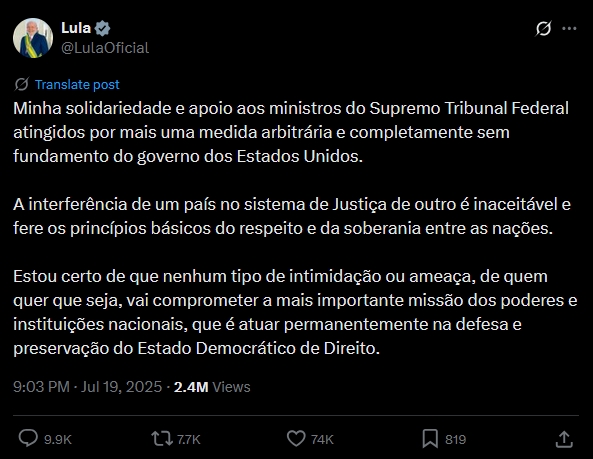The height and width of the screenshot is (459, 593).
Task: Open Lula's profile picture
Action: [x=33, y=38]
